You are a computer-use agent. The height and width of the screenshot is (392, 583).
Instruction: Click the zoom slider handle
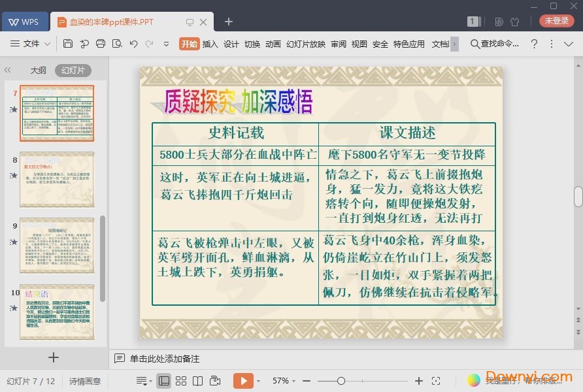pos(341,380)
